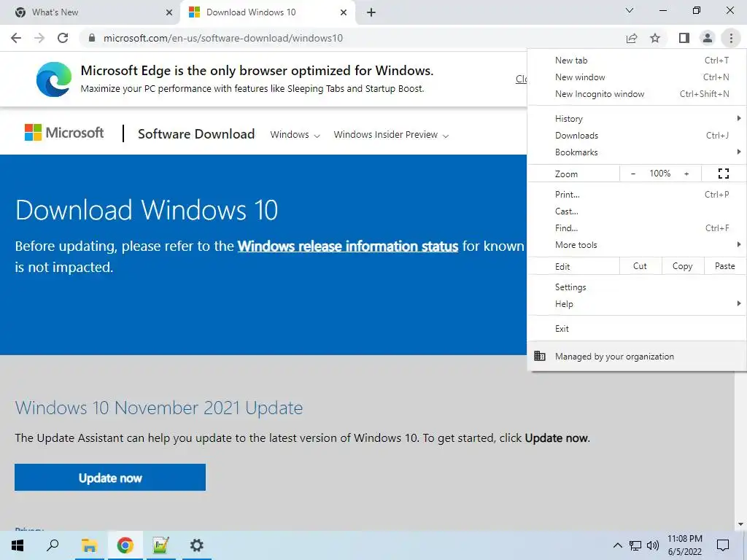Select the Download Windows 10 tab
Screen dimensions: 747x560
[268, 12]
